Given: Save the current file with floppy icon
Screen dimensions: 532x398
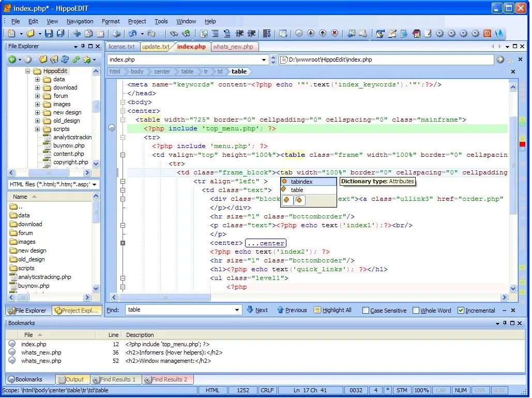Looking at the screenshot, I should pyautogui.click(x=49, y=33).
